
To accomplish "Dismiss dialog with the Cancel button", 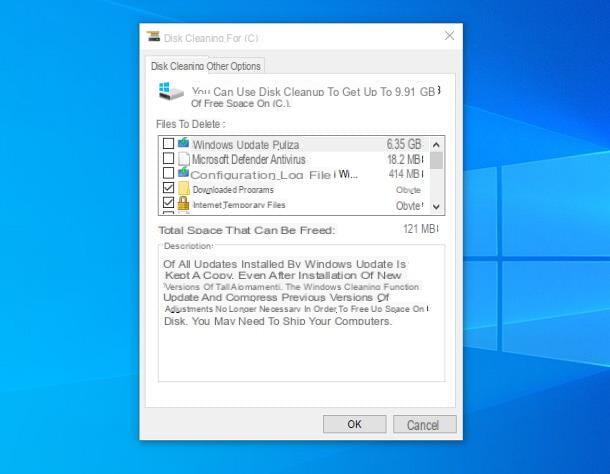I will (424, 424).
